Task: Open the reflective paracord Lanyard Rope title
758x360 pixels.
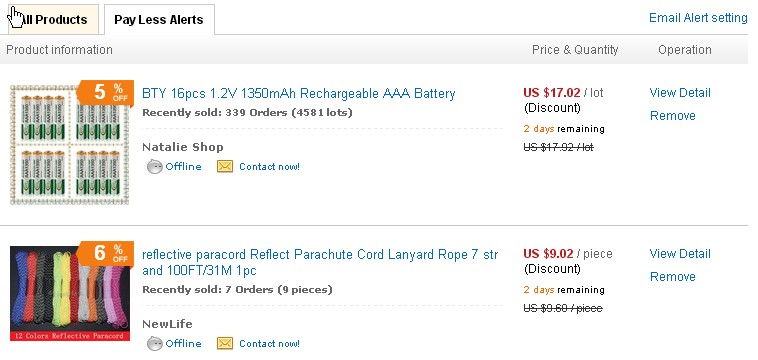Action: click(x=320, y=262)
